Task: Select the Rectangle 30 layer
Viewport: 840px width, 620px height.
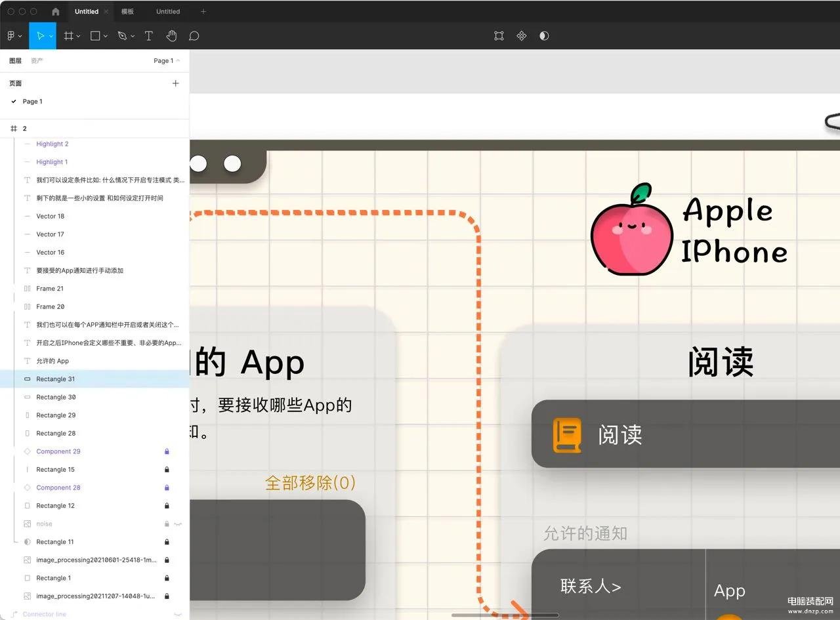Action: (56, 398)
